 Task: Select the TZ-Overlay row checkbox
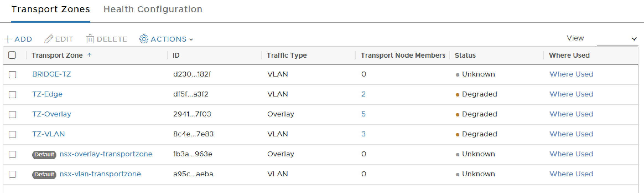12,115
